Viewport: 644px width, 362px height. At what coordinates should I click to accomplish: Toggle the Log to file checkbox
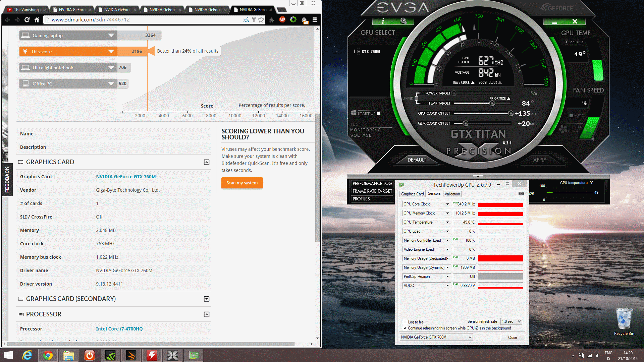(405, 322)
